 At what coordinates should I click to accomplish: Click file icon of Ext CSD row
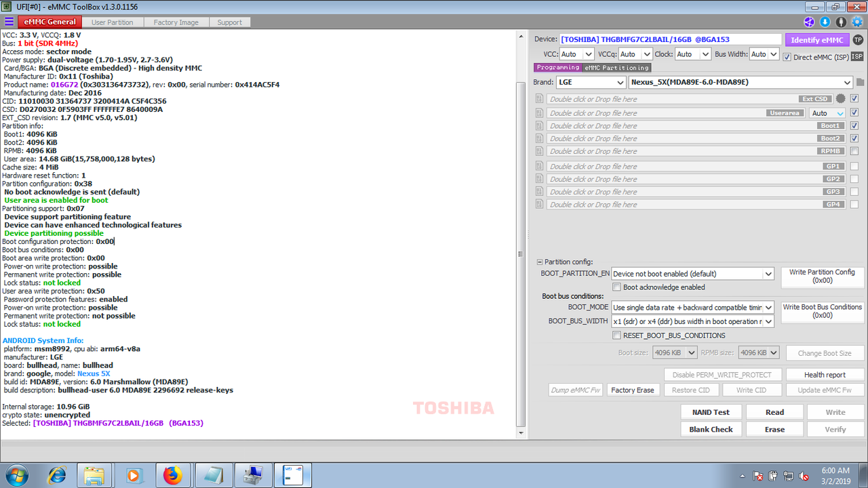[x=540, y=99]
